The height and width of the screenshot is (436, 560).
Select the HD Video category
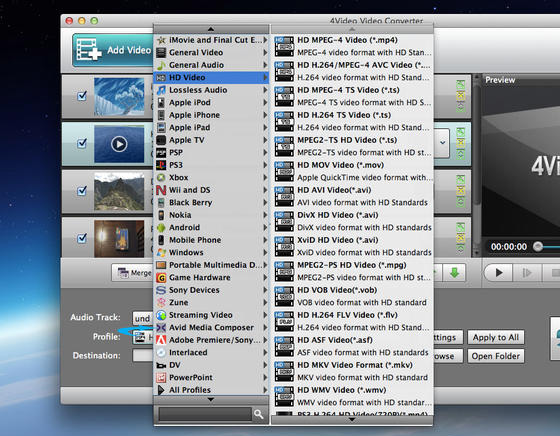point(211,77)
